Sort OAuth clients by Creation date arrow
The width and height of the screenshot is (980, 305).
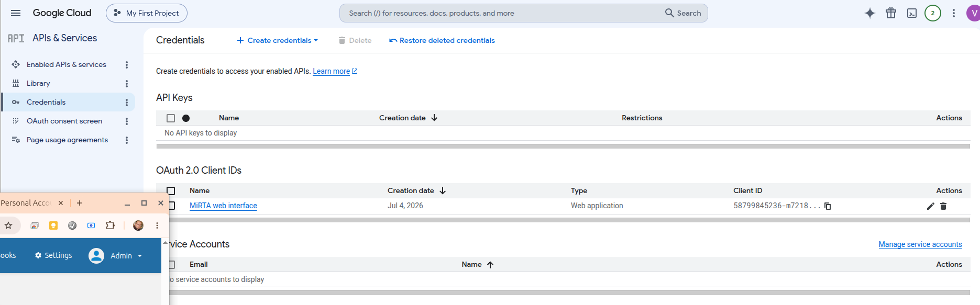tap(443, 190)
